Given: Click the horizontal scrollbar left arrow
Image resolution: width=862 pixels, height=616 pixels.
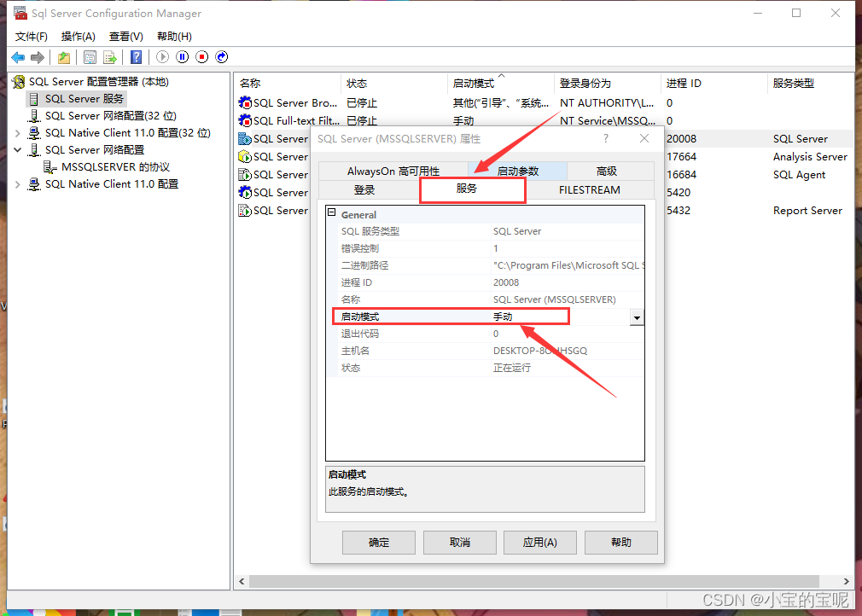Looking at the screenshot, I should pyautogui.click(x=242, y=581).
